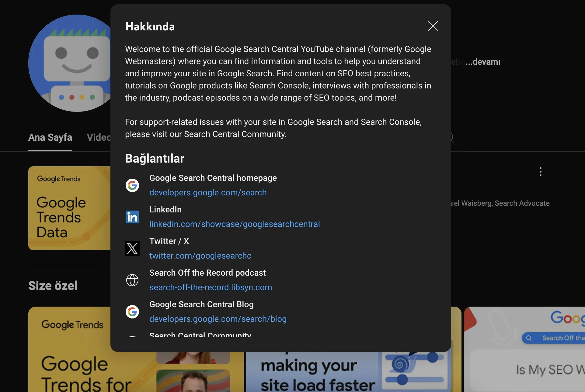
Task: Click the LinkedIn label text
Action: point(165,210)
